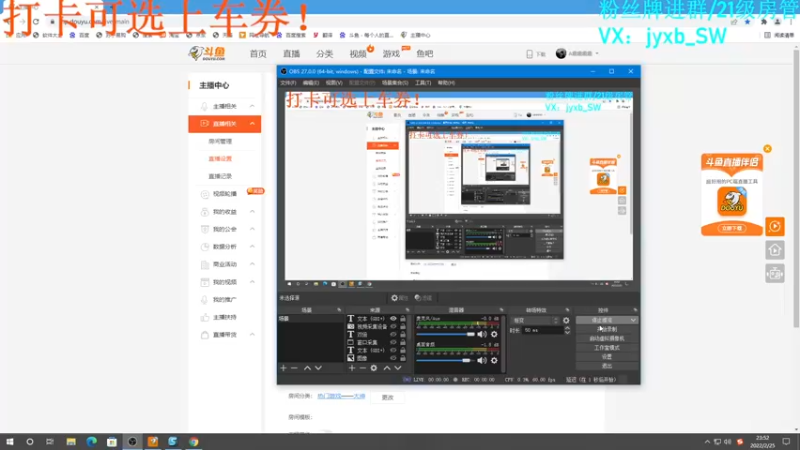
Task: Toggle visibility of first 文本 (GDI+) source
Action: 393,318
